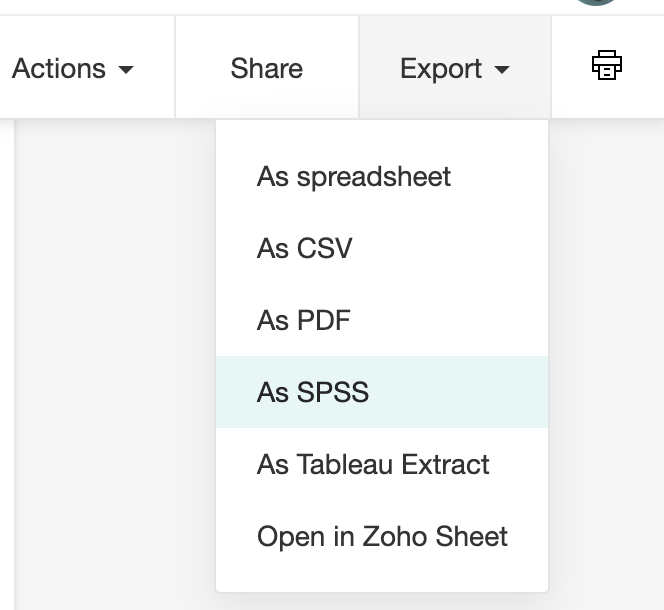Choose the As CSV export option
This screenshot has height=610, width=664.
305,249
